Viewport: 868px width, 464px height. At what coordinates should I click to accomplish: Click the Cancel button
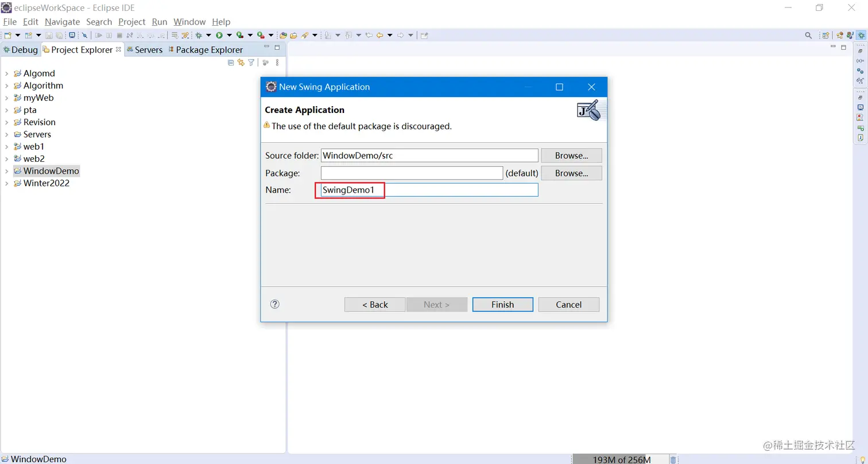[568, 305]
